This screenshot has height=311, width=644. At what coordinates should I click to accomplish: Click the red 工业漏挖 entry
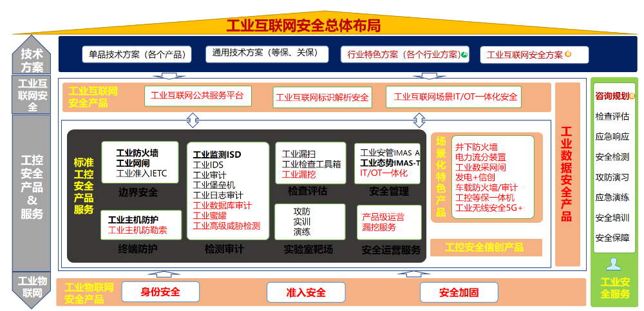[299, 174]
